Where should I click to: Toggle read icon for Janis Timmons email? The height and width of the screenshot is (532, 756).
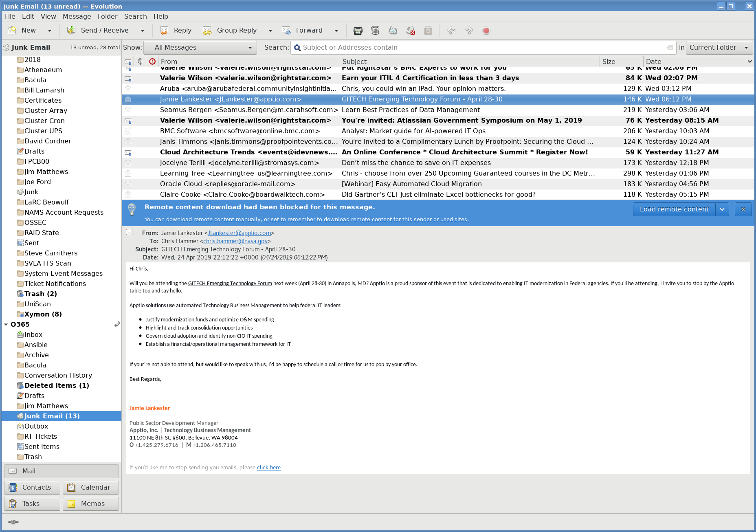pyautogui.click(x=128, y=142)
